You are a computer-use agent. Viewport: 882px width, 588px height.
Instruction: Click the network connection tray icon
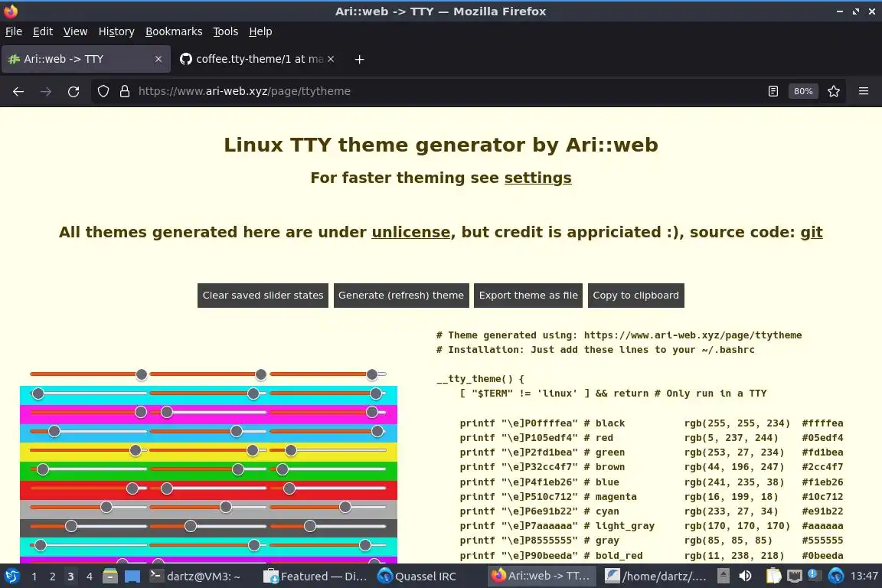[794, 577]
